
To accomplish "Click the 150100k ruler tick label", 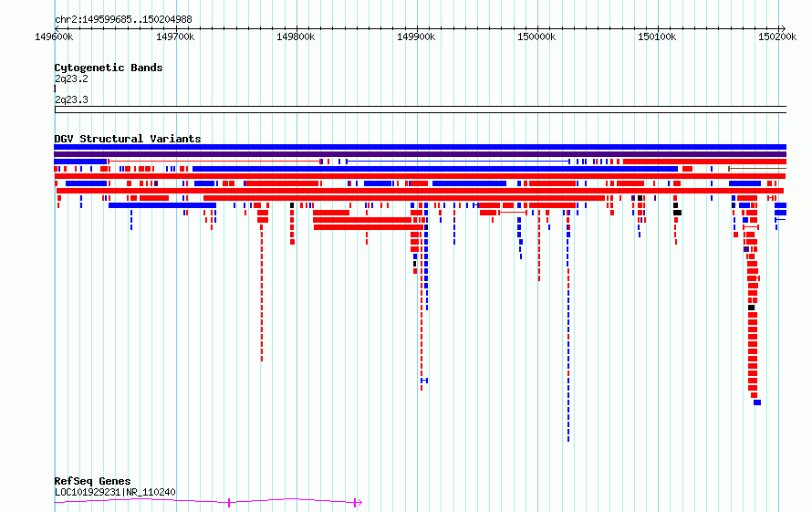I will coord(657,37).
